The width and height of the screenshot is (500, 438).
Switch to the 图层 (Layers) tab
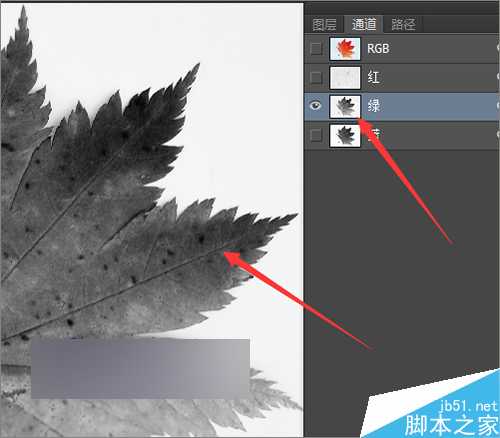324,24
